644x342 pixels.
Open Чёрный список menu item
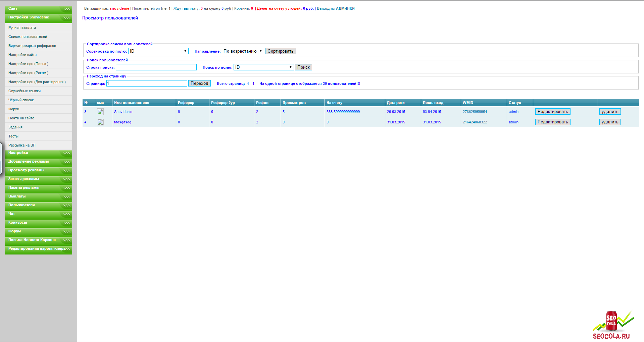pos(21,100)
